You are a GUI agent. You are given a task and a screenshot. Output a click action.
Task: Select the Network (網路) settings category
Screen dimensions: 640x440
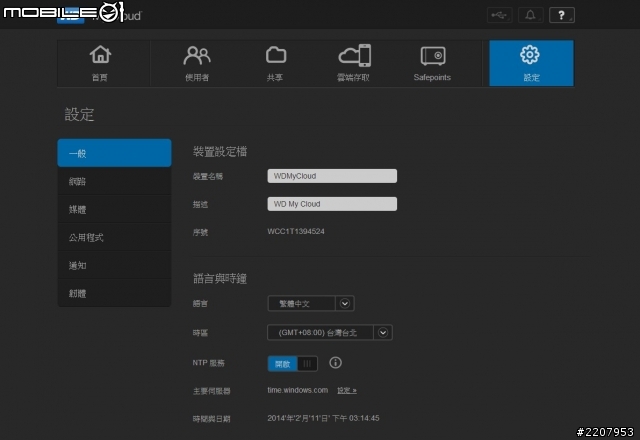pos(114,181)
